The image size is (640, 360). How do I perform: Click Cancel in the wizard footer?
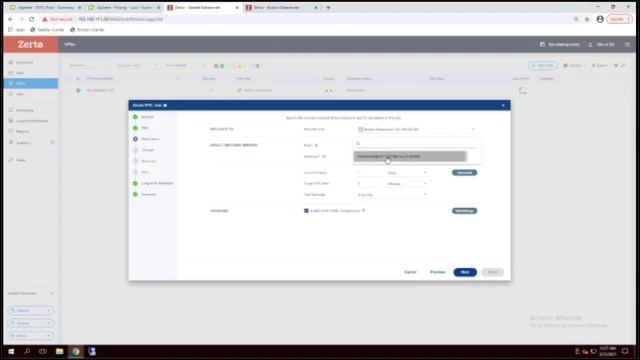(x=410, y=272)
